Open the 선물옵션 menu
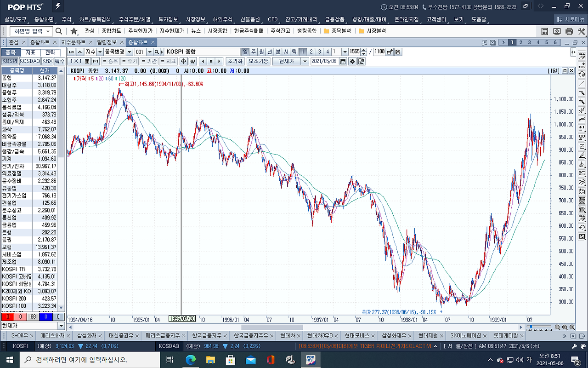The height and width of the screenshot is (368, 588). coord(250,19)
